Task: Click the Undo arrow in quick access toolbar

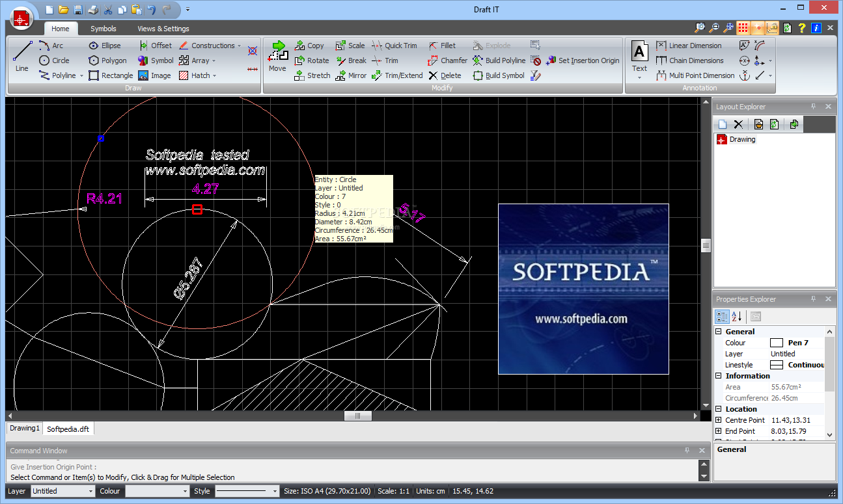Action: click(152, 10)
